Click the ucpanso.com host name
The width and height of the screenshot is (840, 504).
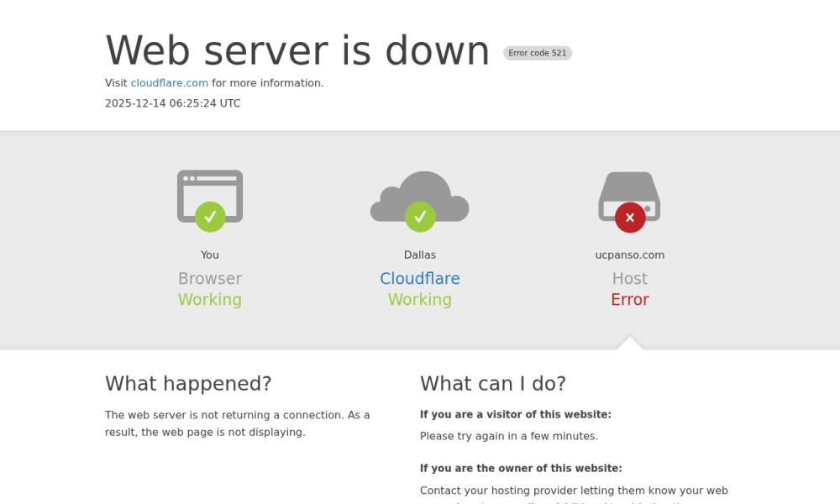tap(630, 255)
